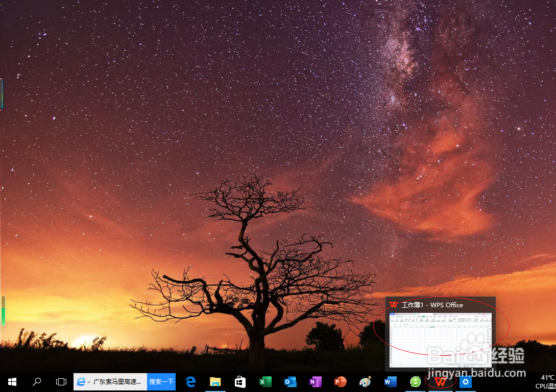The height and width of the screenshot is (392, 556).
Task: Open File Explorer from the taskbar
Action: 215,382
